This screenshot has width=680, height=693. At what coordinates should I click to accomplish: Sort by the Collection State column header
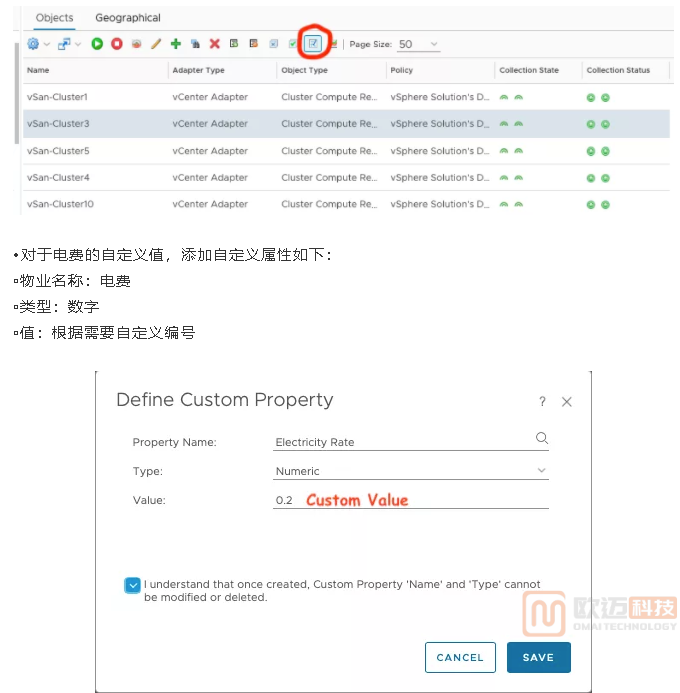tap(529, 70)
